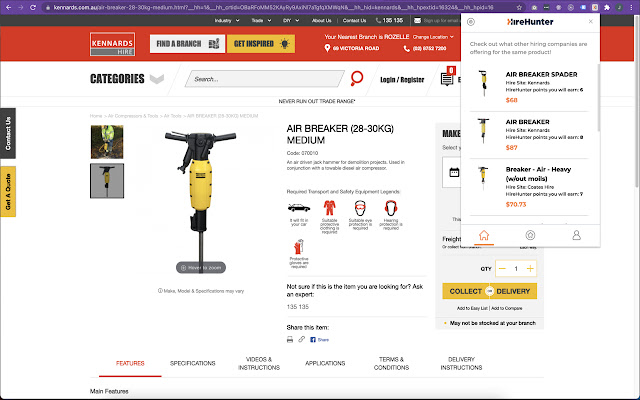The image size is (640, 400).
Task: Click the protective clothing legend icon
Action: [x=329, y=208]
